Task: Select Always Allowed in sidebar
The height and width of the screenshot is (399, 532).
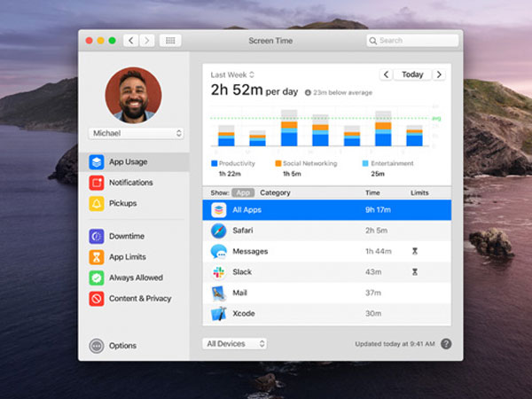Action: (136, 278)
